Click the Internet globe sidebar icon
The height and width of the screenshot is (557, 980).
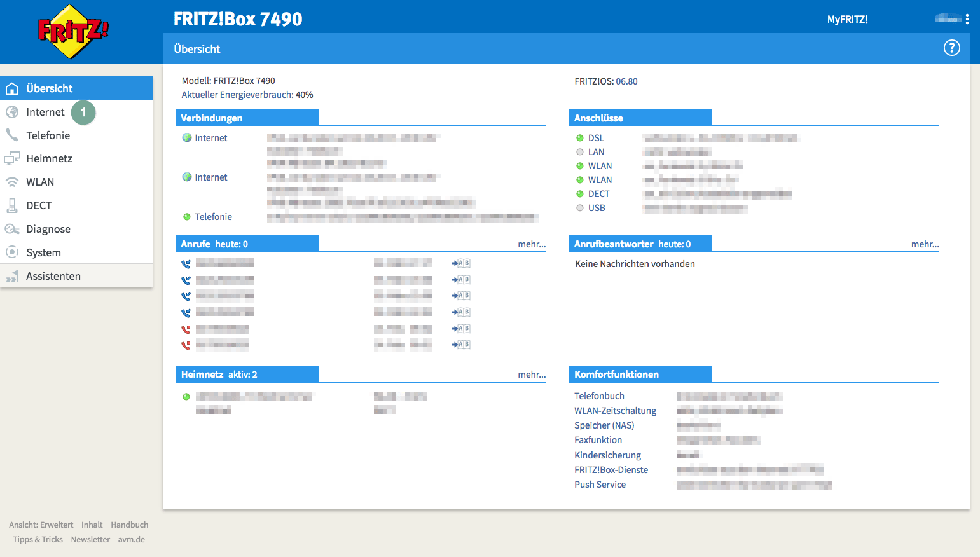click(12, 112)
